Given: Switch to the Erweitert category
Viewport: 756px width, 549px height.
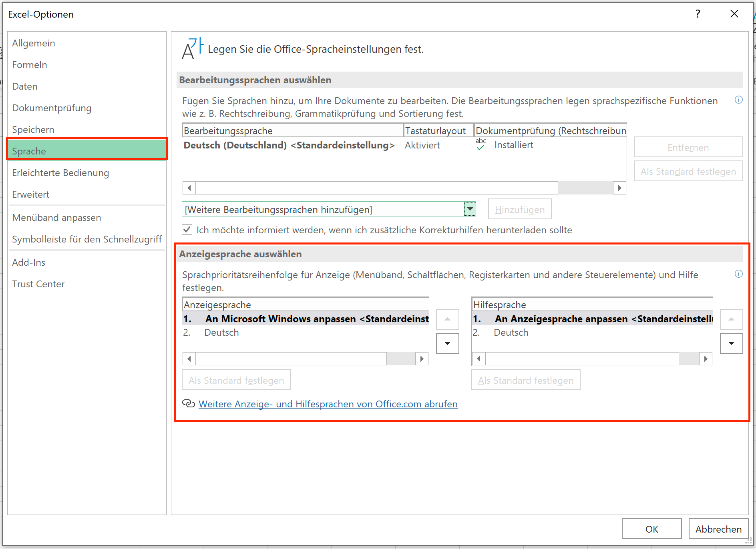Looking at the screenshot, I should (30, 194).
